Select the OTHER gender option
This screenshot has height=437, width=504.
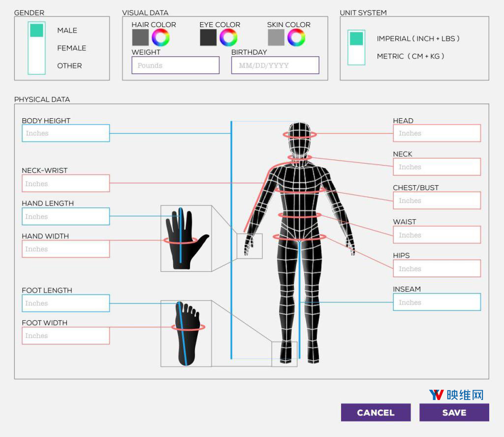pyautogui.click(x=69, y=66)
